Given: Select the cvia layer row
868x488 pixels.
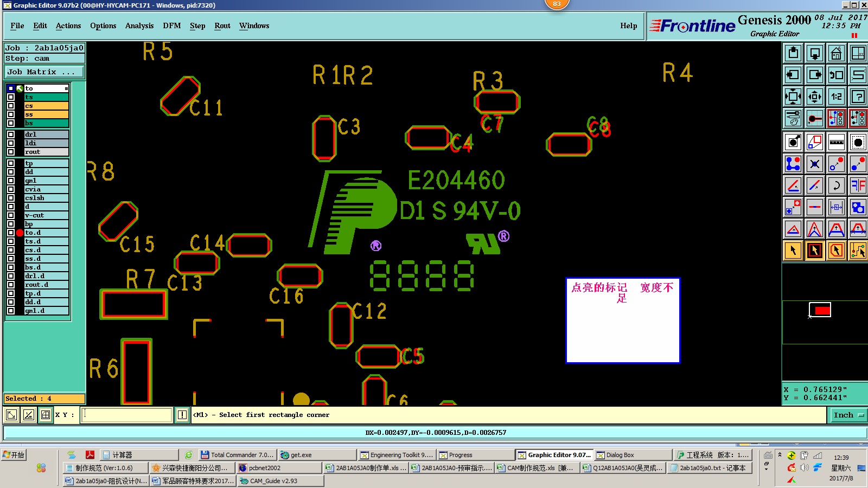Looking at the screenshot, I should [46, 189].
